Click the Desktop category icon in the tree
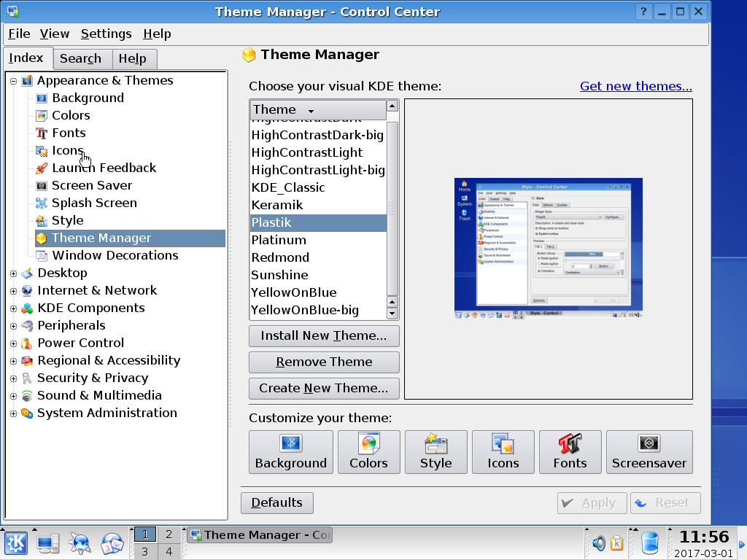Image resolution: width=747 pixels, height=560 pixels. tap(27, 273)
